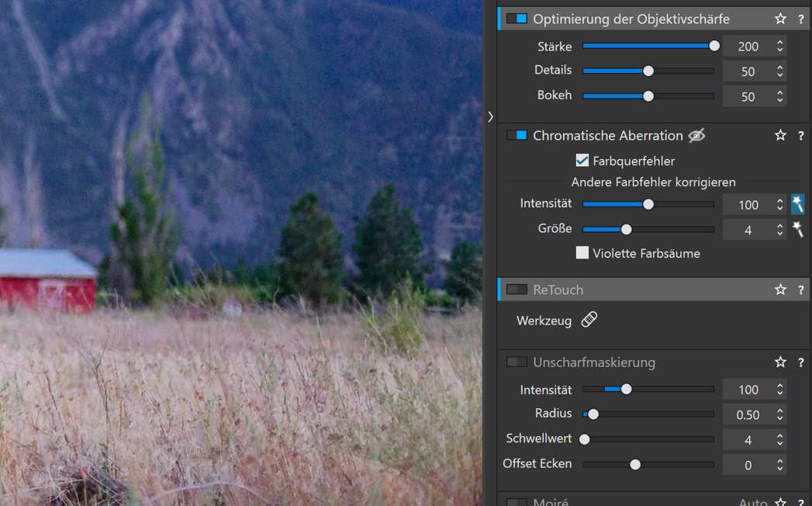Image resolution: width=812 pixels, height=506 pixels.
Task: Click the star icon on Chromatische Aberration
Action: point(780,135)
